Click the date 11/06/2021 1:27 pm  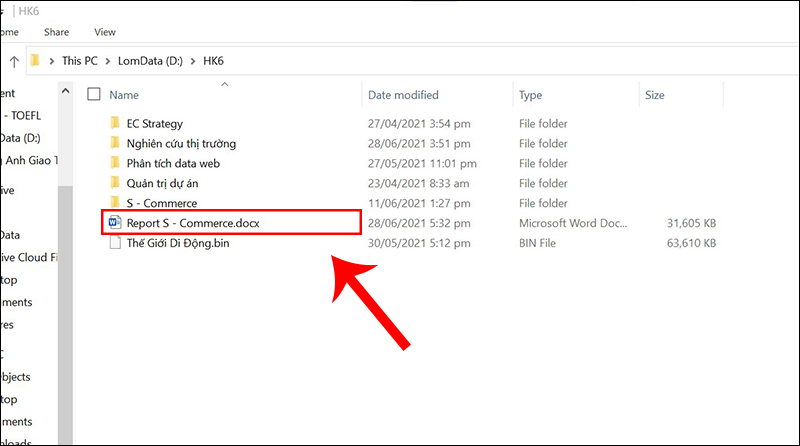click(x=419, y=203)
